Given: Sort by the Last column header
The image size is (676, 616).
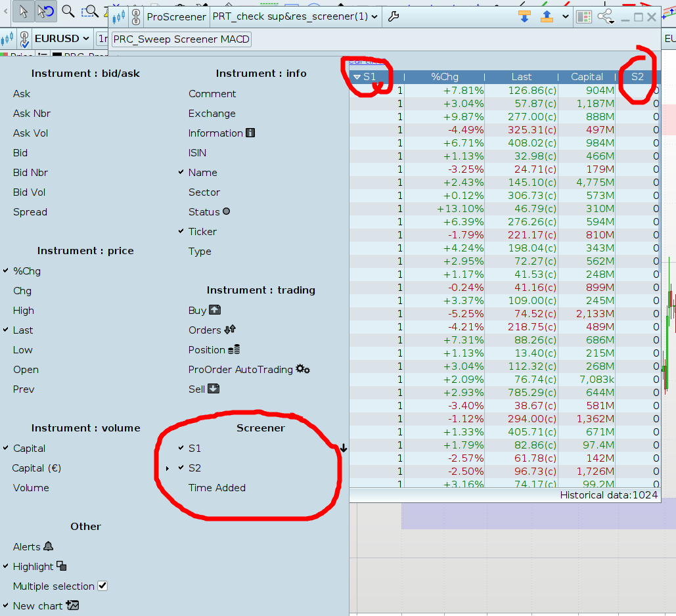Looking at the screenshot, I should coord(521,77).
